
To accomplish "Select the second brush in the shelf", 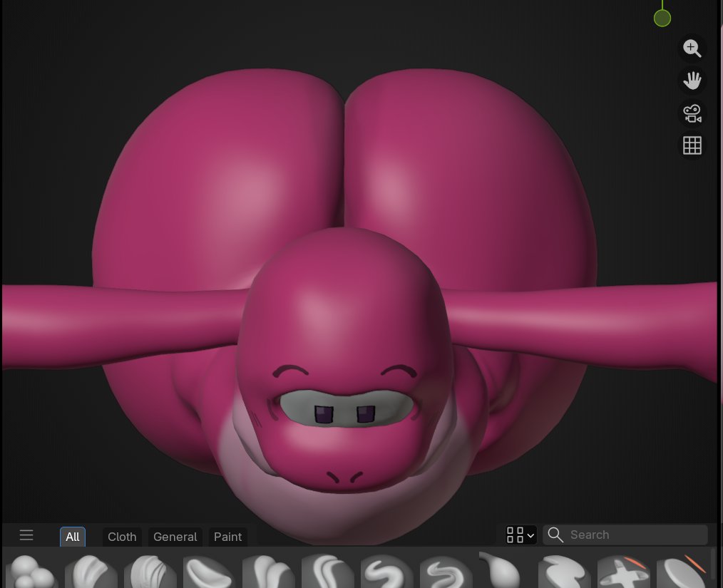I will [91, 570].
